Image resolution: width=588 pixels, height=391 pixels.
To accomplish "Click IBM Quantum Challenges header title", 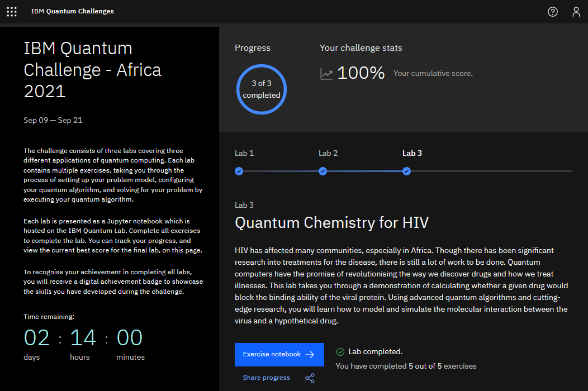I will 72,11.
